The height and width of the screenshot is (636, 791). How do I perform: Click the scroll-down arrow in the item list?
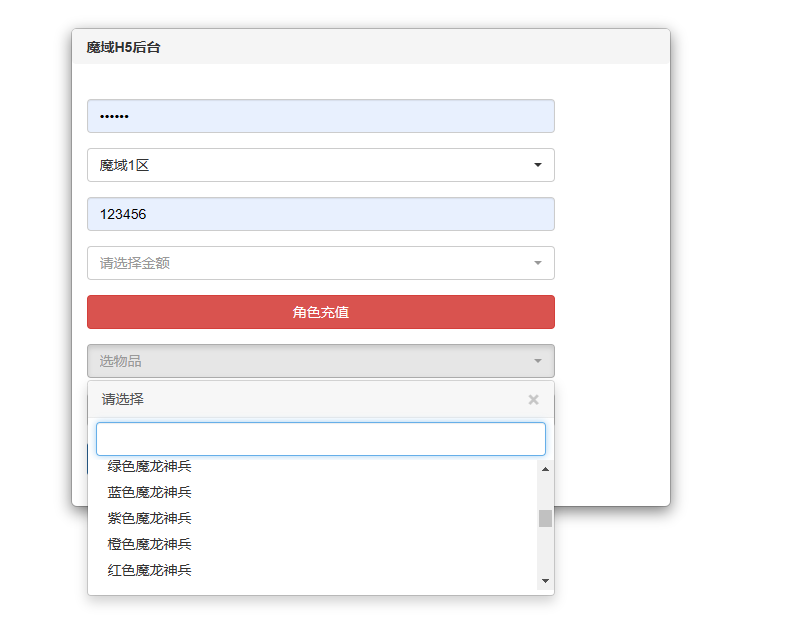tap(545, 581)
